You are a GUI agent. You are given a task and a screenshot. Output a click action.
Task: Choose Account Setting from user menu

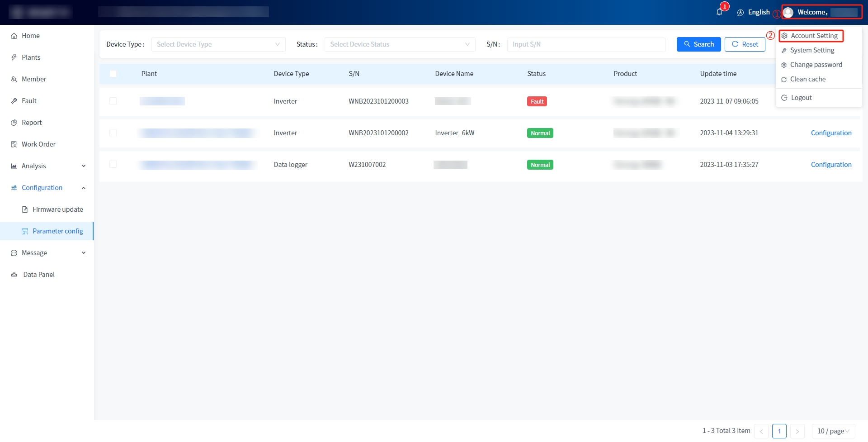click(x=814, y=36)
